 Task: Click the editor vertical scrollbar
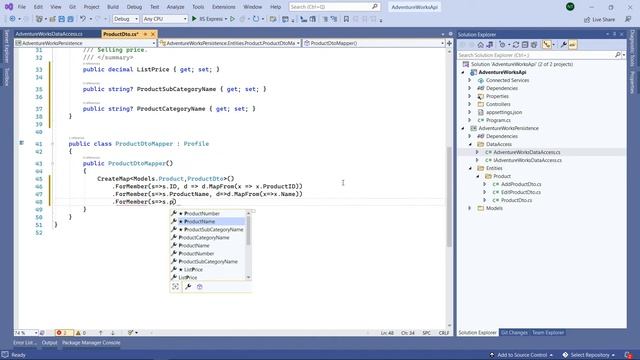coord(449,196)
